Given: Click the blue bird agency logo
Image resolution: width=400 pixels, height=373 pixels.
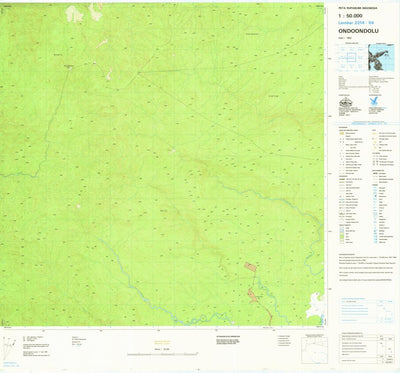Looking at the screenshot, I should [374, 101].
